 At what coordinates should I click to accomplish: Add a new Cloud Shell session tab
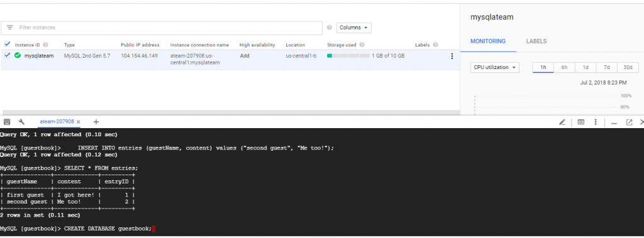96,122
